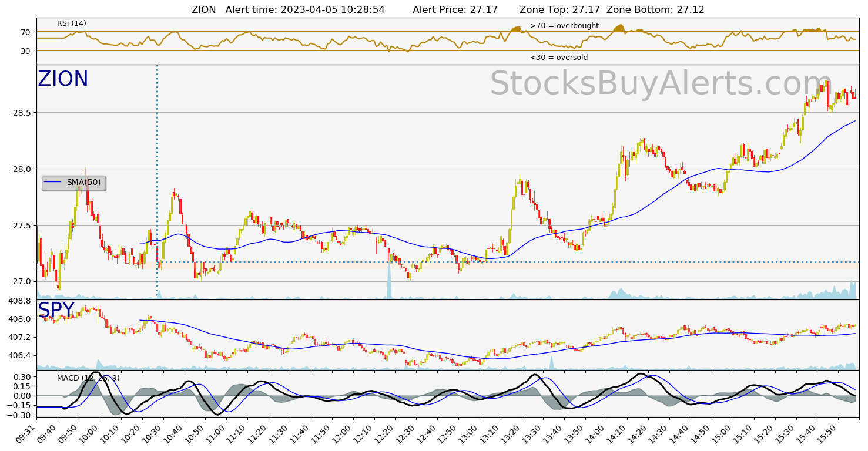Click the ZION ticker label on chart
Image resolution: width=868 pixels, height=451 pixels.
point(63,79)
